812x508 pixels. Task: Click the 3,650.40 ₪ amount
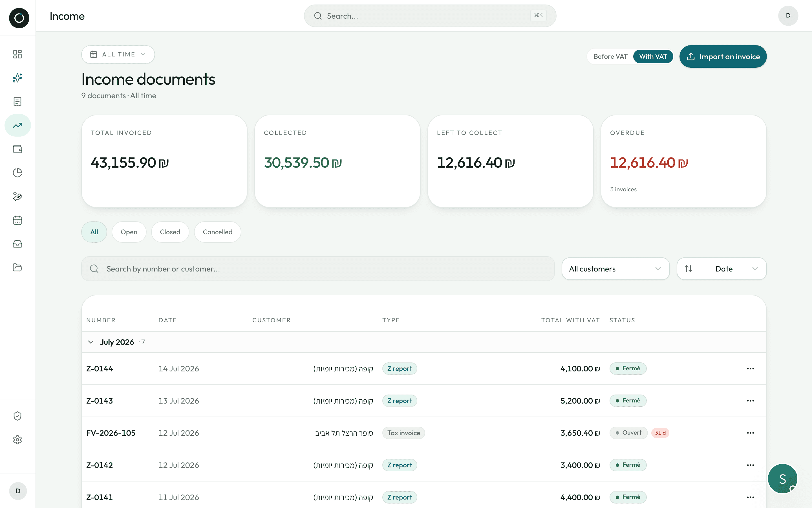[580, 433]
